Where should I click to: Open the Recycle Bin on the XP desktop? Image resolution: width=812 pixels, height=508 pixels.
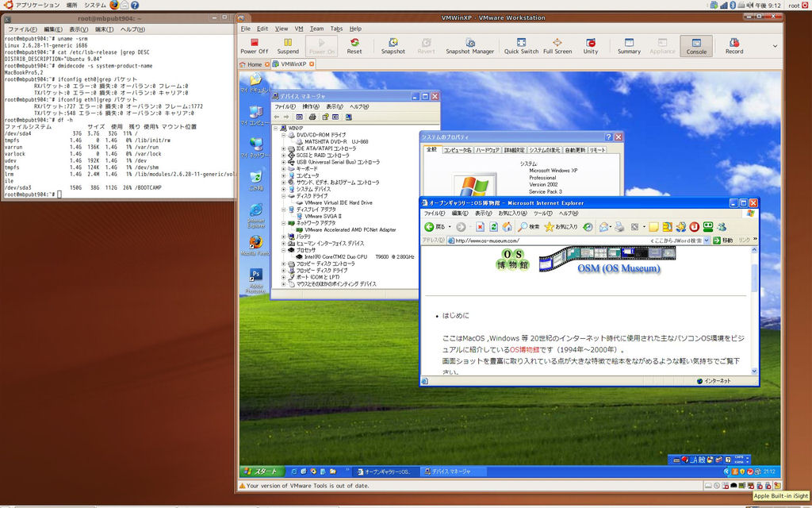[x=256, y=180]
